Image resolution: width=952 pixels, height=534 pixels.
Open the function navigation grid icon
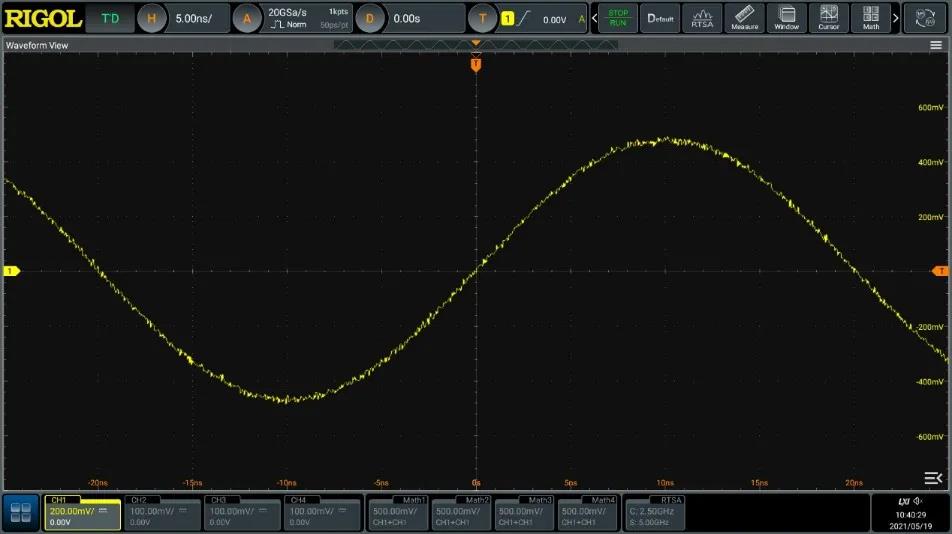[x=21, y=513]
